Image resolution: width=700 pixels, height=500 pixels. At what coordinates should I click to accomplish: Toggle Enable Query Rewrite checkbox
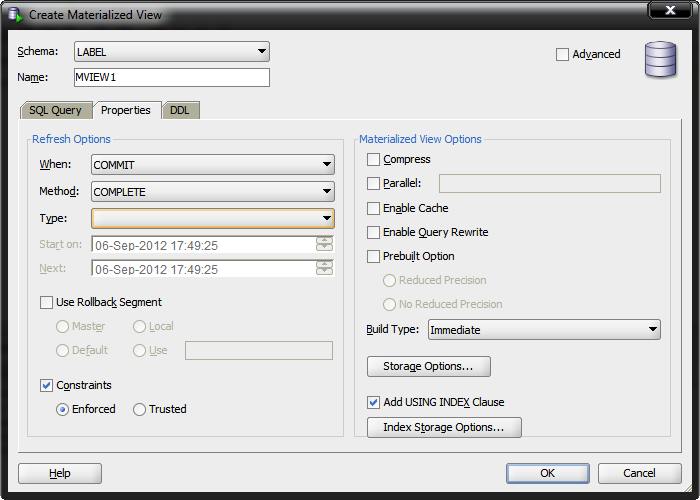(x=374, y=232)
